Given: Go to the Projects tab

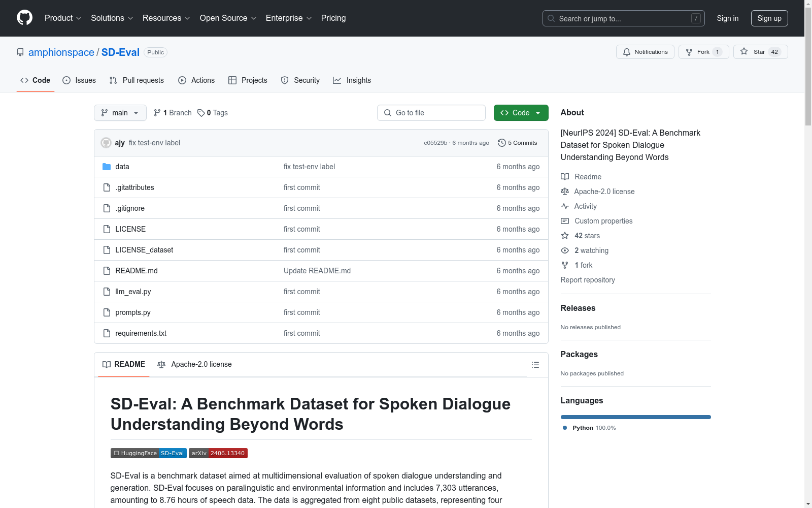Looking at the screenshot, I should coord(248,80).
